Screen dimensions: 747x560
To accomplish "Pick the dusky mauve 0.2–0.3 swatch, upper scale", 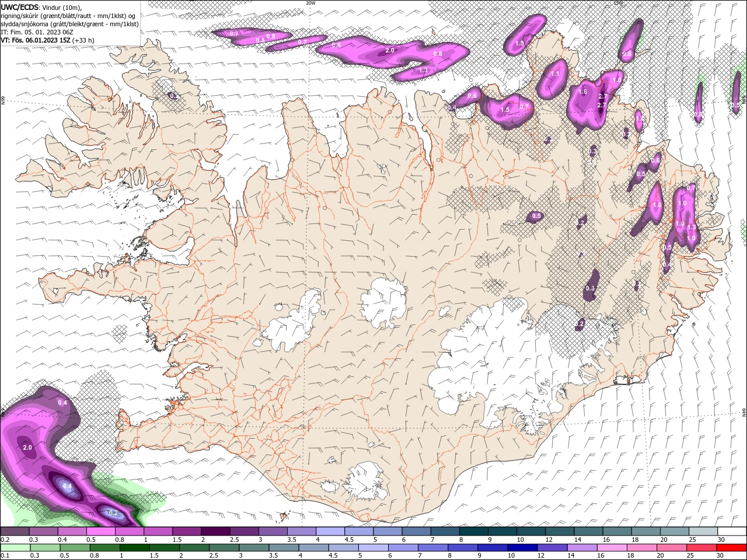I will (x=15, y=531).
